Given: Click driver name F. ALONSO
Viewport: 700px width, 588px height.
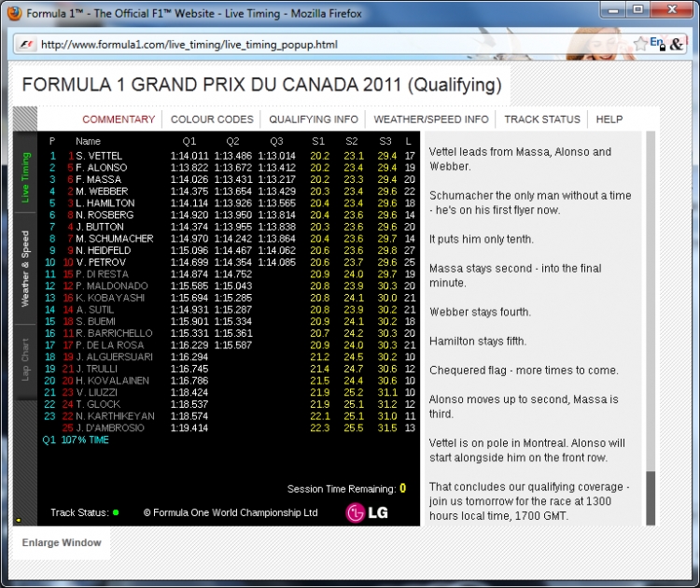Looking at the screenshot, I should pyautogui.click(x=102, y=167).
